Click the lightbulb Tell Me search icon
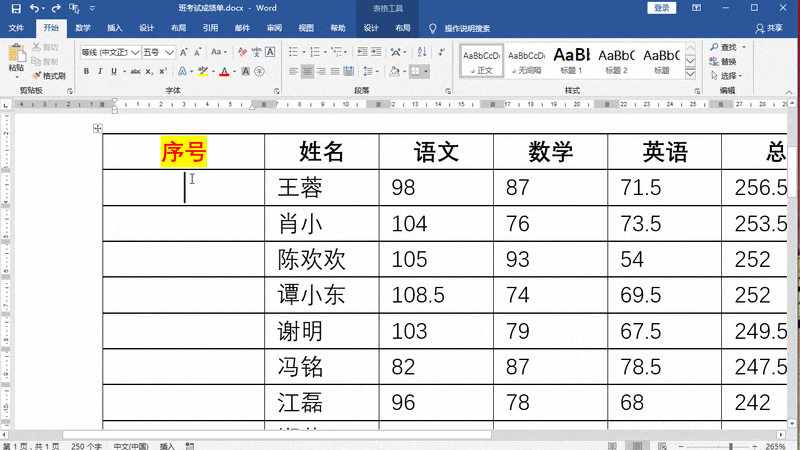800x450 pixels. (433, 29)
